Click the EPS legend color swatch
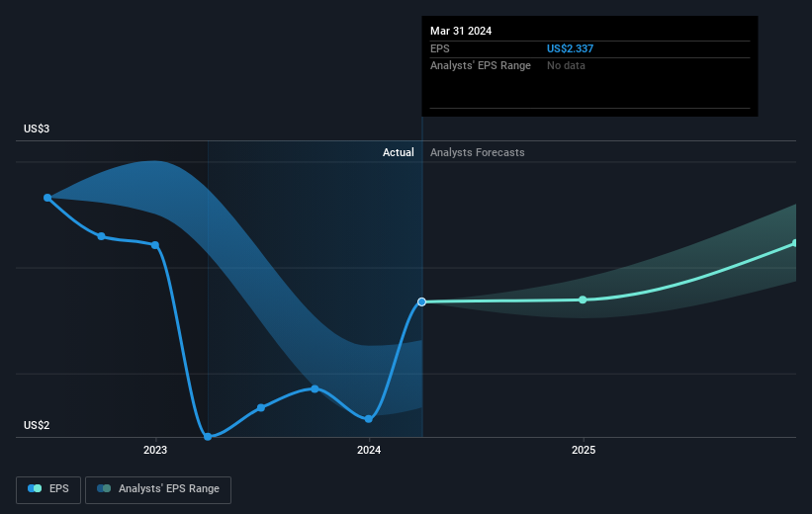 coord(35,488)
